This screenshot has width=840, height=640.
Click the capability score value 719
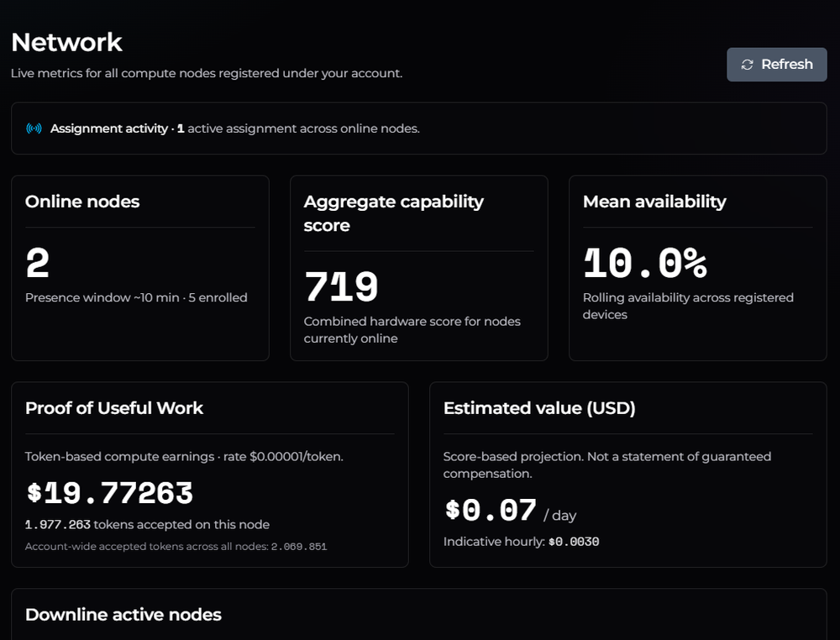point(341,286)
